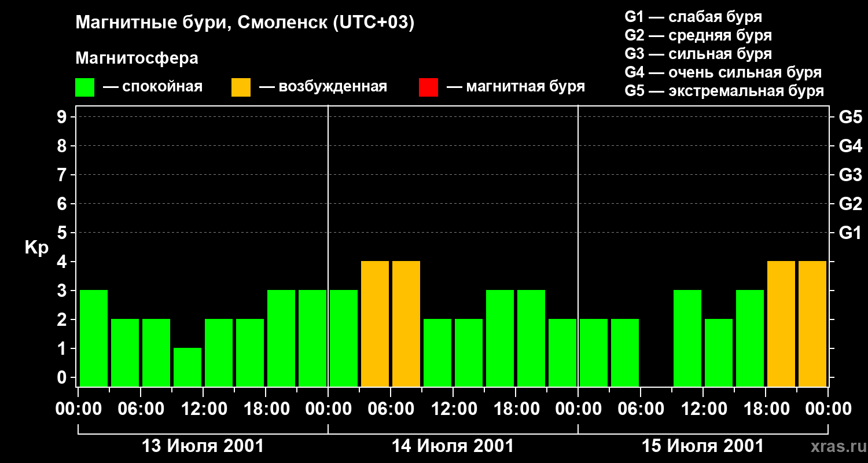
Task: Click the '14 Июля 2001' date label
Action: pyautogui.click(x=453, y=446)
